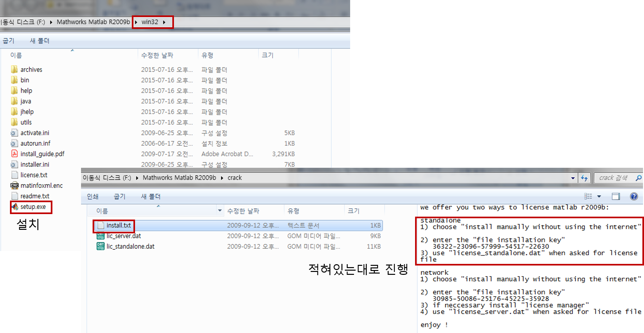The height and width of the screenshot is (333, 644).
Task: Click the activate.ini settings file icon
Action: click(x=14, y=133)
